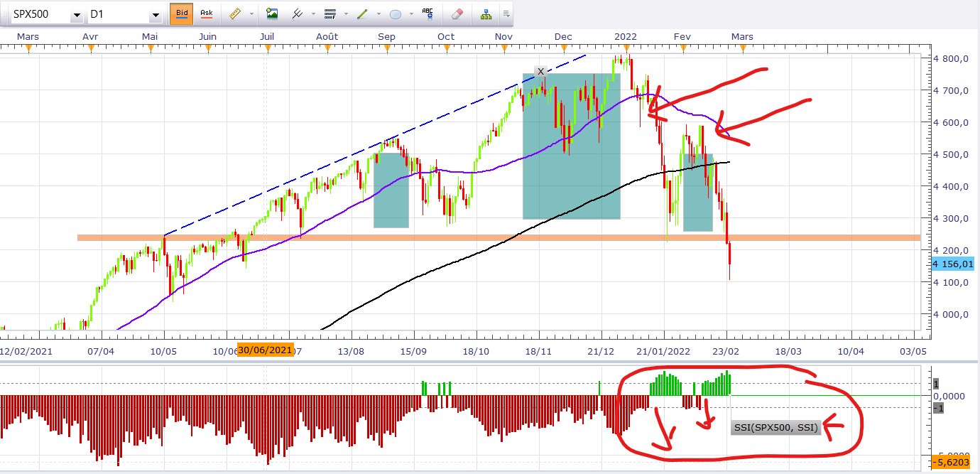
Task: Click the Nov month marker
Action: [x=503, y=36]
